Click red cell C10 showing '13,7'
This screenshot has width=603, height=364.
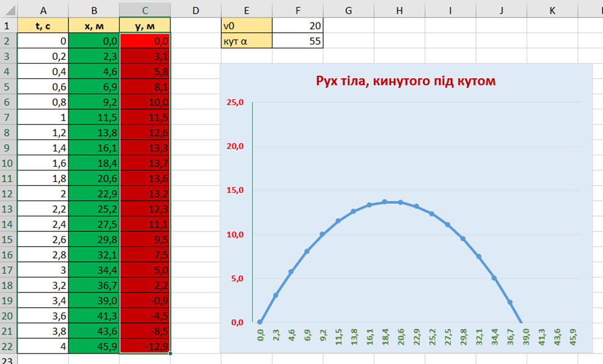tap(145, 163)
